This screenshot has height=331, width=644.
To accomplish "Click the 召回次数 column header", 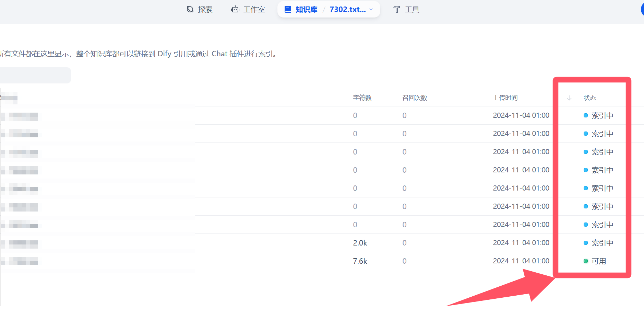I will [x=415, y=98].
